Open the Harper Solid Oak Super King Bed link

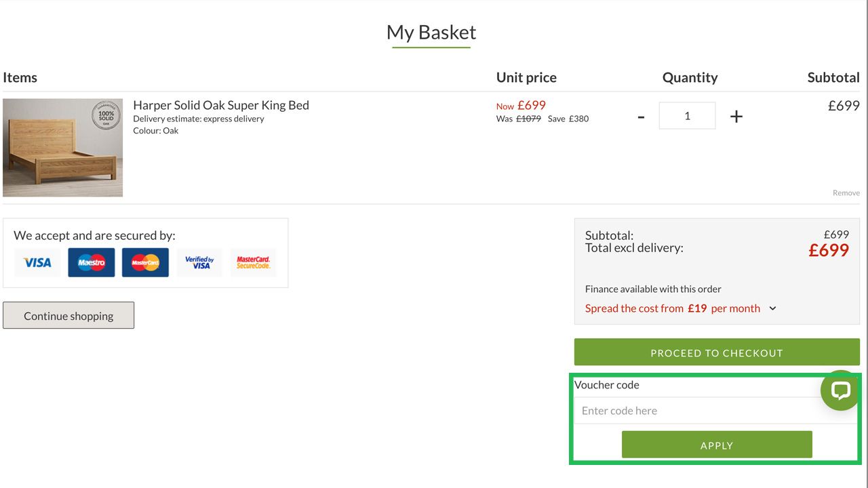point(221,105)
